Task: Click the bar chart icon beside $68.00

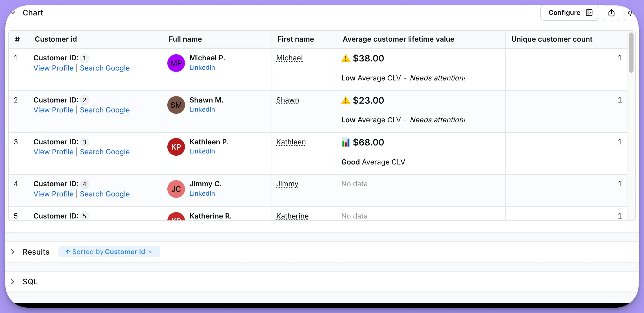Action: pos(345,142)
